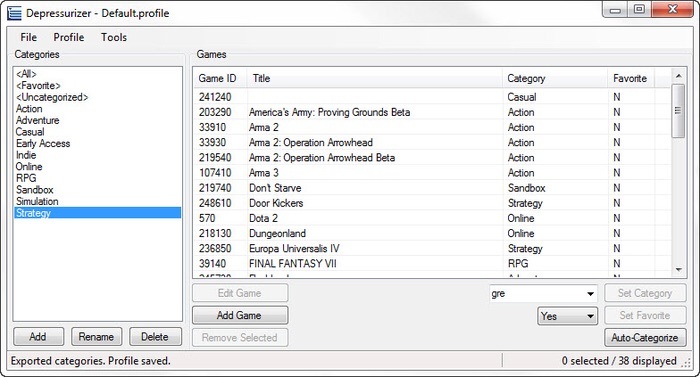
Task: Open the File menu
Action: (x=29, y=37)
